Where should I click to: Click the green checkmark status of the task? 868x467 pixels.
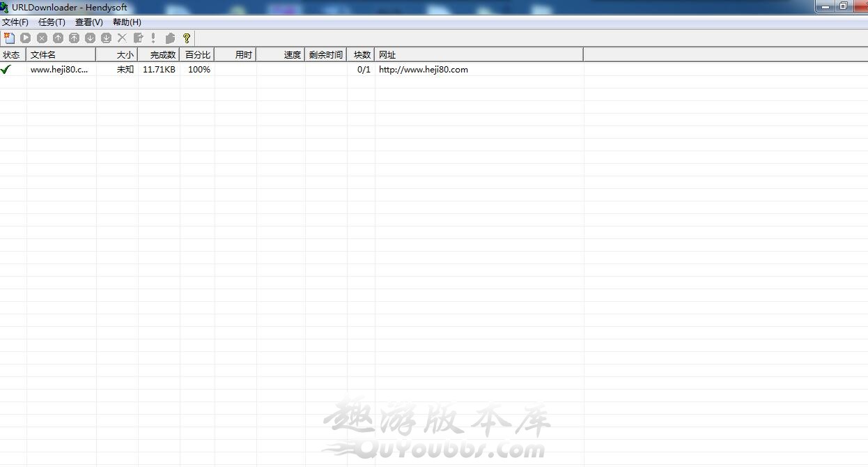click(6, 70)
